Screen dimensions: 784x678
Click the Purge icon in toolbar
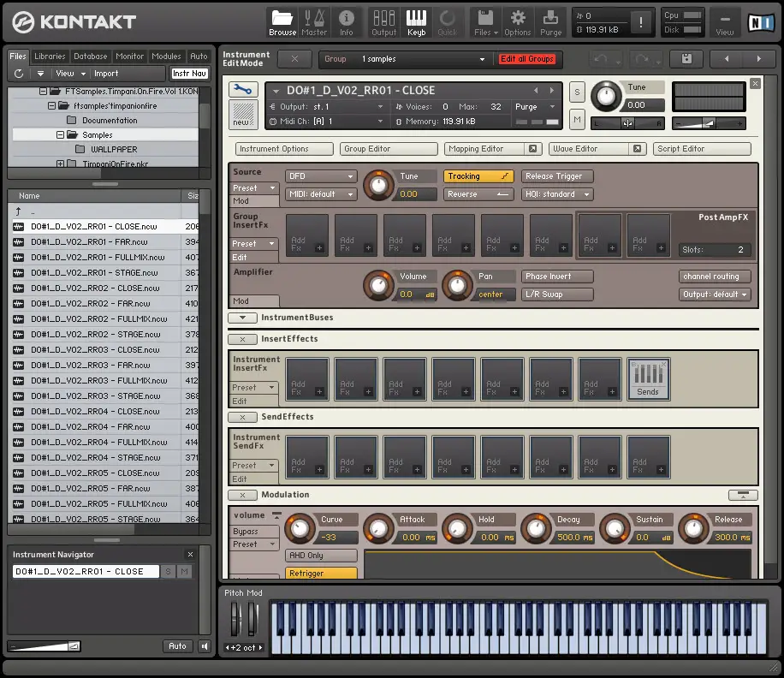click(550, 22)
